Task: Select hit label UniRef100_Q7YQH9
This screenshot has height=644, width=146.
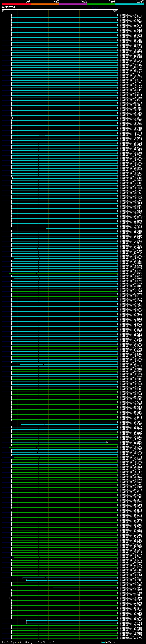Action: click(131, 22)
